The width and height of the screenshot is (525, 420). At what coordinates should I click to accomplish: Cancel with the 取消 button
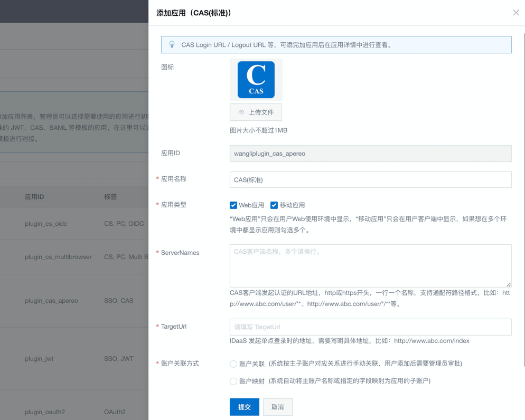[277, 407]
